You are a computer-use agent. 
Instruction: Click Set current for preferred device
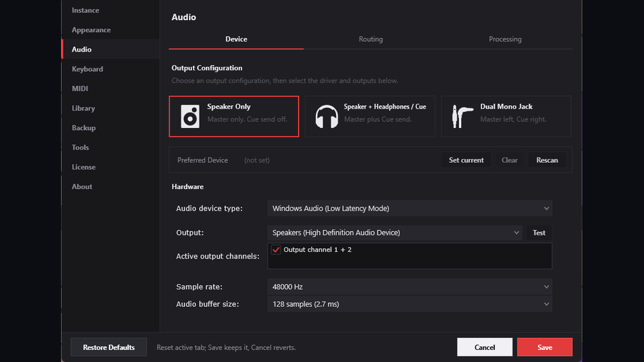coord(466,160)
